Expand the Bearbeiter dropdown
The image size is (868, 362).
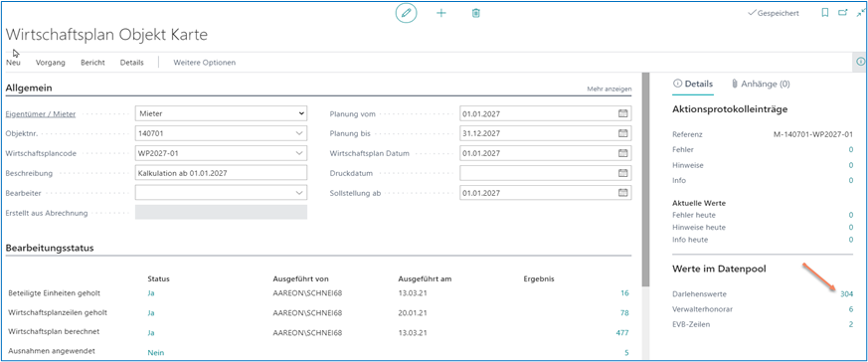tap(299, 193)
